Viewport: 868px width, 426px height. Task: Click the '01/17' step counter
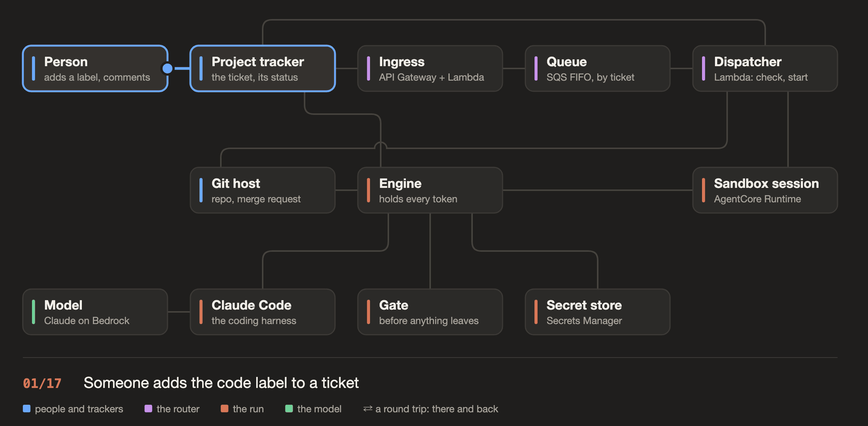pyautogui.click(x=42, y=383)
